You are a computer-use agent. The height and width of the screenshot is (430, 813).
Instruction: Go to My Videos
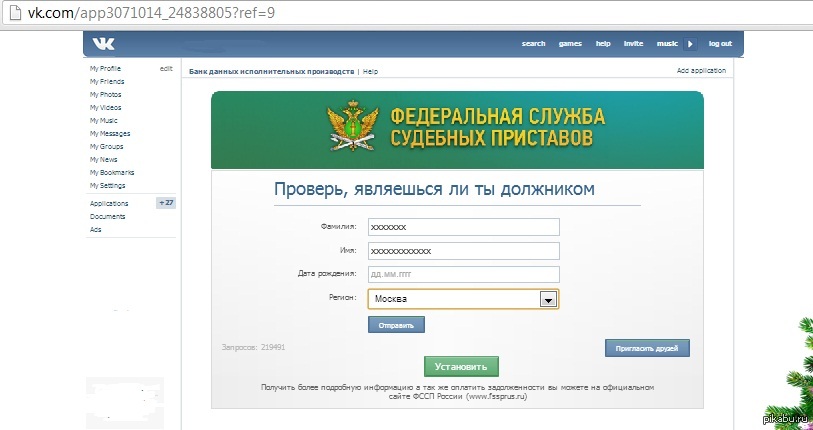[x=105, y=107]
